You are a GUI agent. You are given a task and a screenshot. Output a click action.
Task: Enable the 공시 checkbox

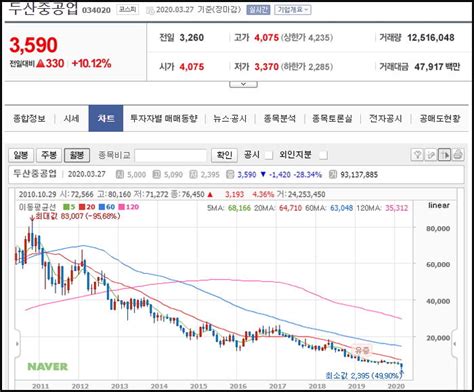pos(269,155)
